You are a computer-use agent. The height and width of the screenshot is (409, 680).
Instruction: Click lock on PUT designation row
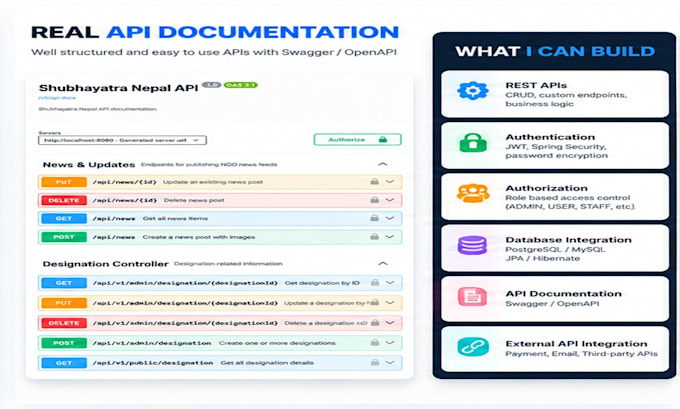coord(375,303)
